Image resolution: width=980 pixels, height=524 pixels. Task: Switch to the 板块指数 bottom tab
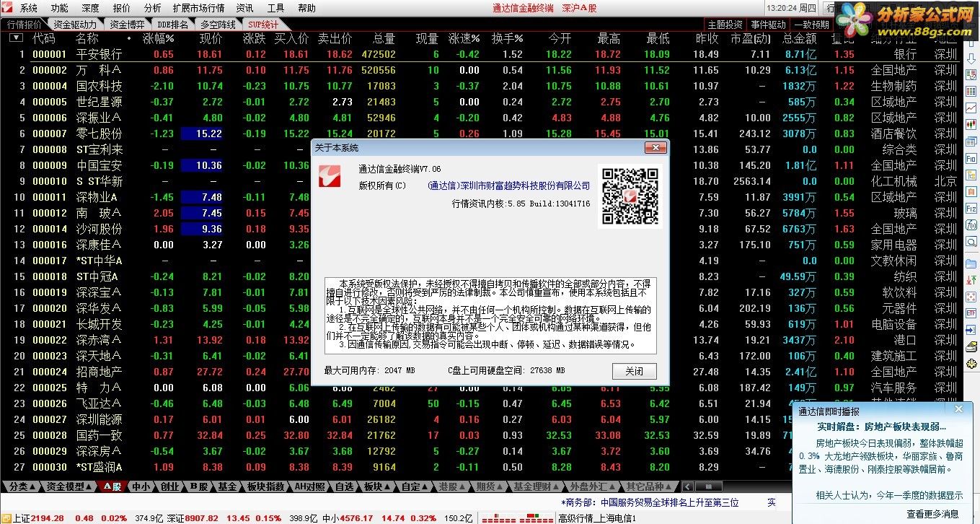[265, 486]
